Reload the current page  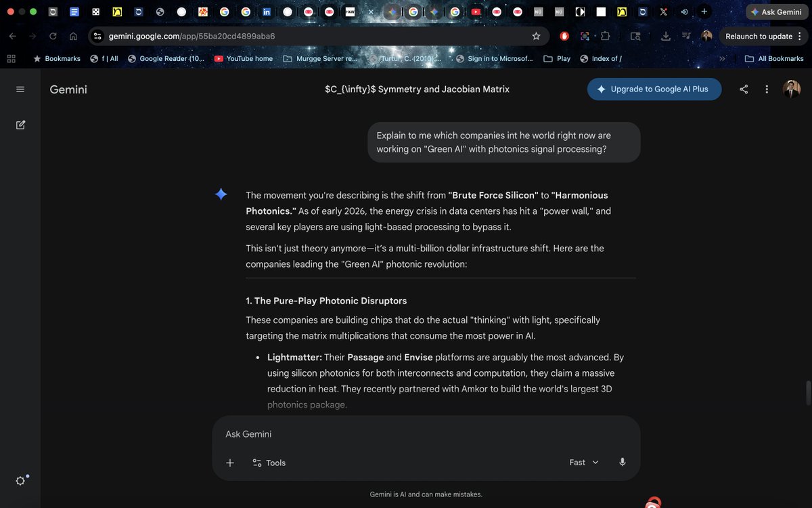point(53,36)
